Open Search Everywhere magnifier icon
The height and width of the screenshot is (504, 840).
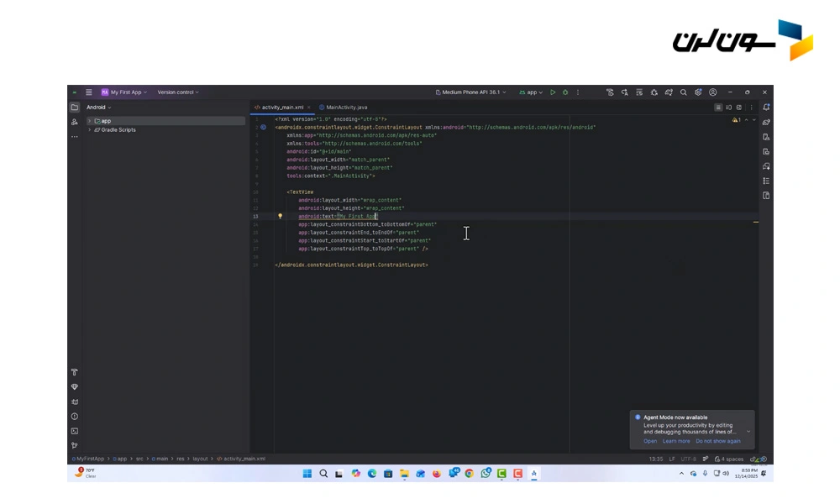coord(684,92)
